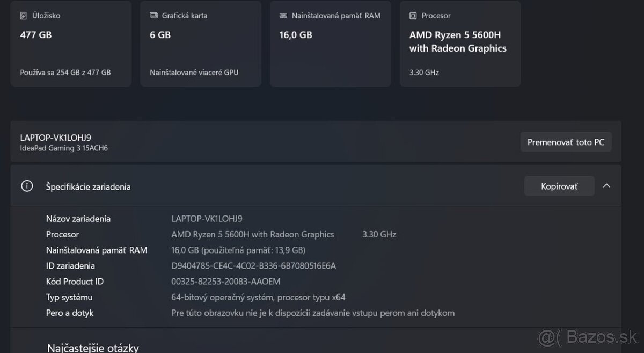Click the Premenovať toto PC button
The width and height of the screenshot is (644, 353).
pyautogui.click(x=566, y=141)
